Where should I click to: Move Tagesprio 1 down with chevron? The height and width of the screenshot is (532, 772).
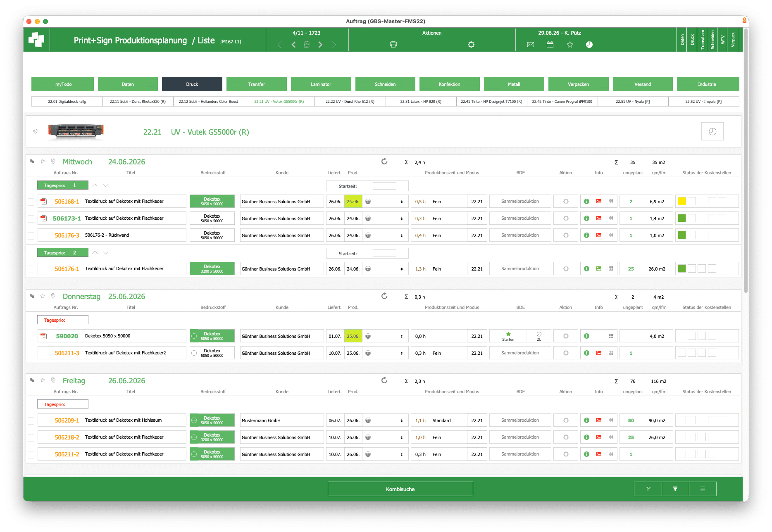pyautogui.click(x=106, y=185)
